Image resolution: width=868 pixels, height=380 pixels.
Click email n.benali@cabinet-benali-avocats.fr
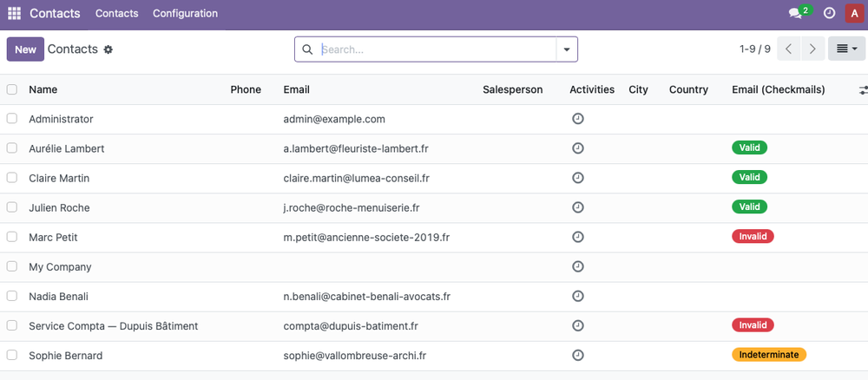[367, 297]
